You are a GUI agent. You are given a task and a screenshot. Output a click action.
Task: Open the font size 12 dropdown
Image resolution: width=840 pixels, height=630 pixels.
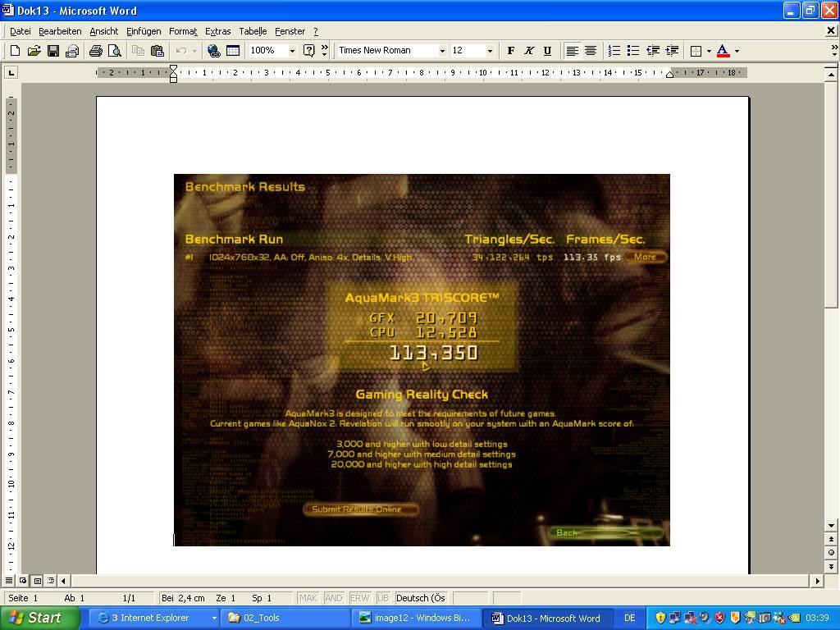click(x=490, y=51)
